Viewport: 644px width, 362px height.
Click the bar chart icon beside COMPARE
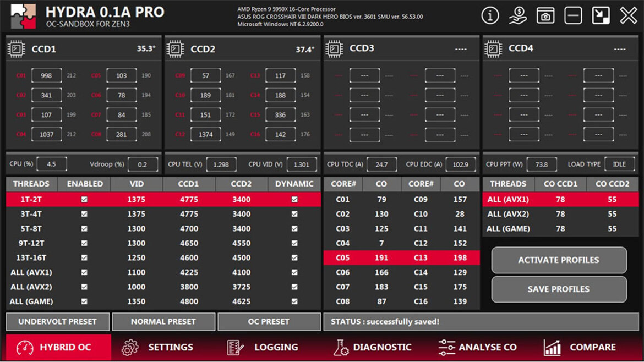553,347
